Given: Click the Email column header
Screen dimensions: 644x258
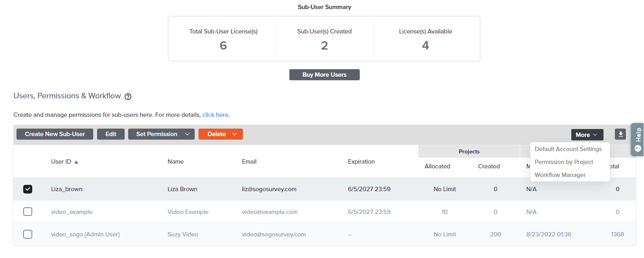Looking at the screenshot, I should click(249, 162).
